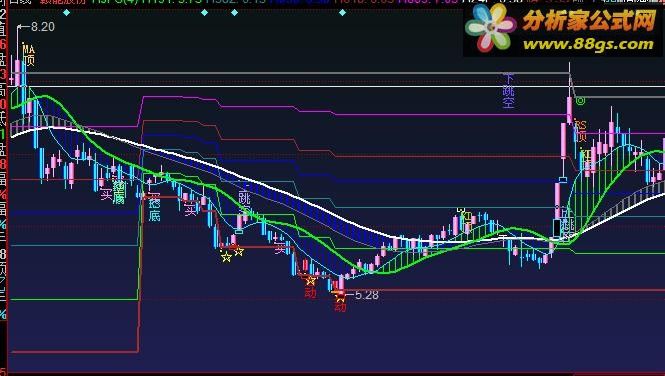Image resolution: width=665 pixels, height=376 pixels.
Task: Click the green circle signal marker
Action: click(x=581, y=101)
